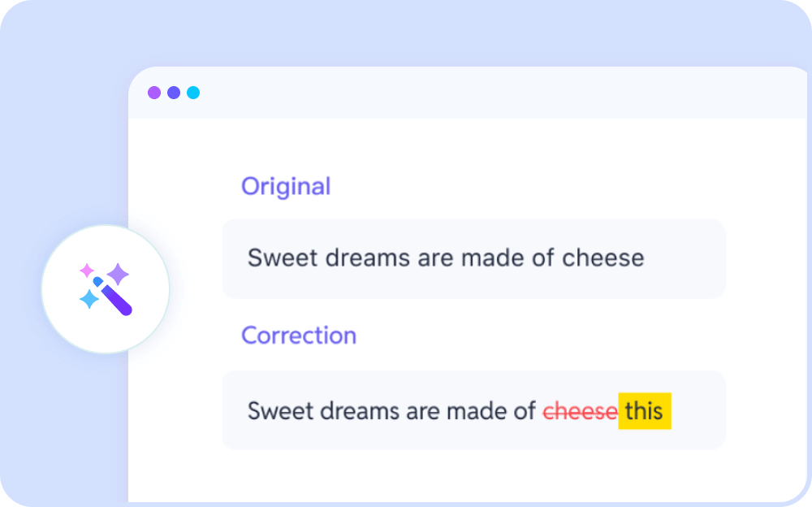
Task: Click the blue sparkle below the wand
Action: point(89,300)
